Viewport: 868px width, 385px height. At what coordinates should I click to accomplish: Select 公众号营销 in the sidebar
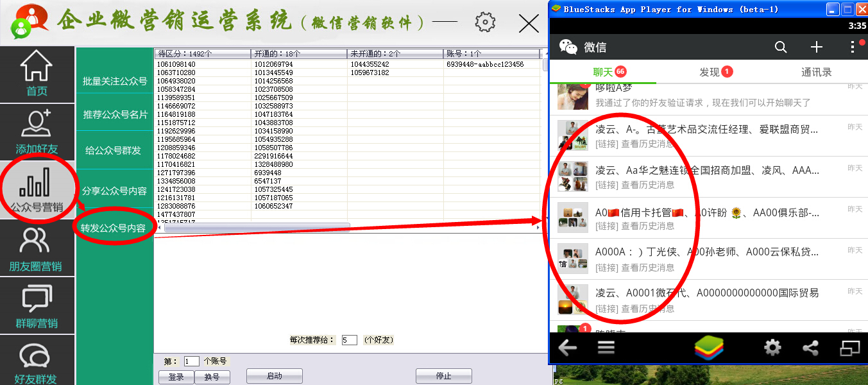click(37, 189)
